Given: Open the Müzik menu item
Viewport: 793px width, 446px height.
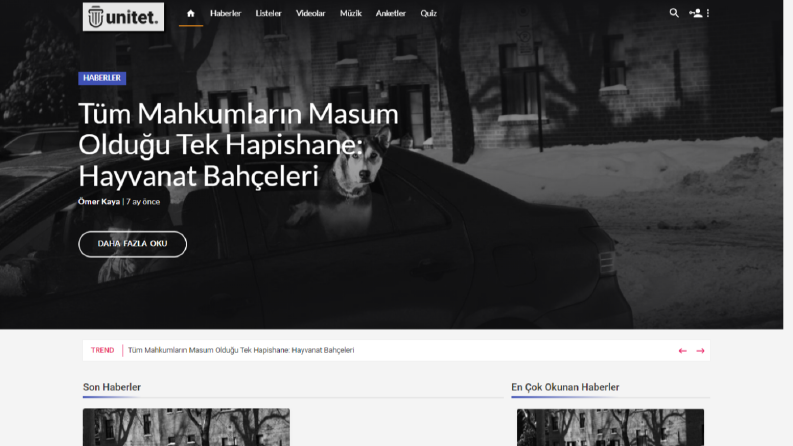Looking at the screenshot, I should [350, 14].
